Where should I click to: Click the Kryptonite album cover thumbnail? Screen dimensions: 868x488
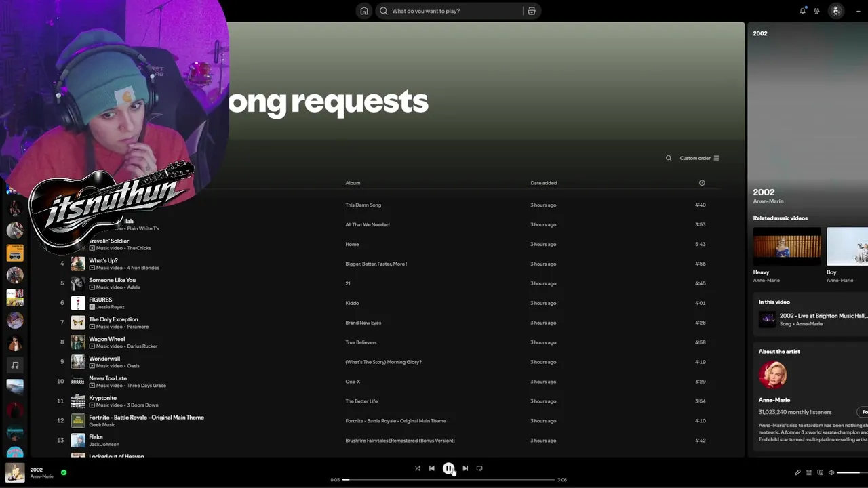click(x=78, y=401)
